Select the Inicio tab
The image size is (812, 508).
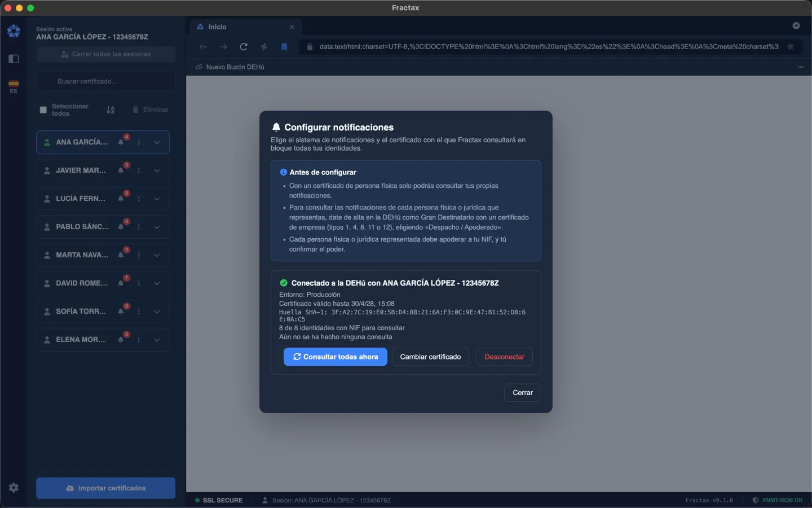click(x=245, y=27)
